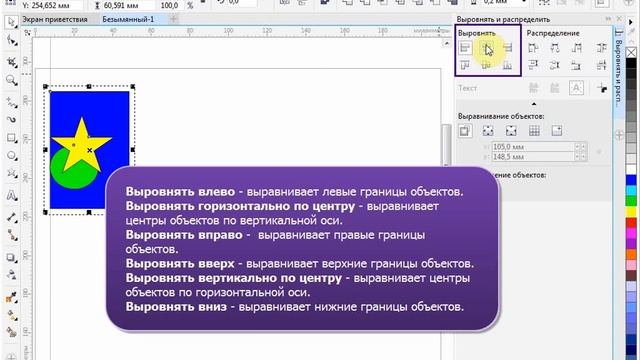
Task: Pick the red swatch in color palette
Action: (631, 222)
